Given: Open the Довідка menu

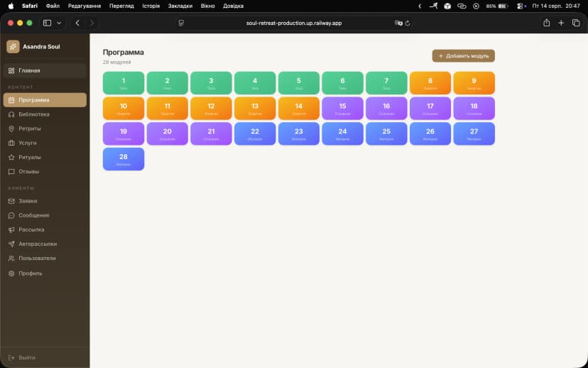Looking at the screenshot, I should [233, 6].
